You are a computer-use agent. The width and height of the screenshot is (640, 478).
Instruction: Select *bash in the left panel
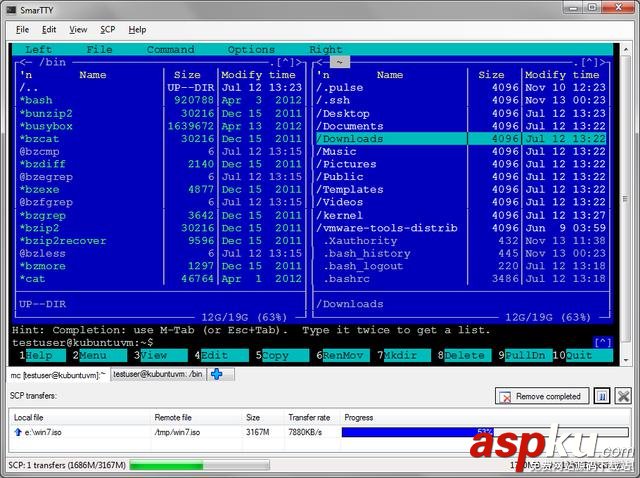click(x=160, y=100)
